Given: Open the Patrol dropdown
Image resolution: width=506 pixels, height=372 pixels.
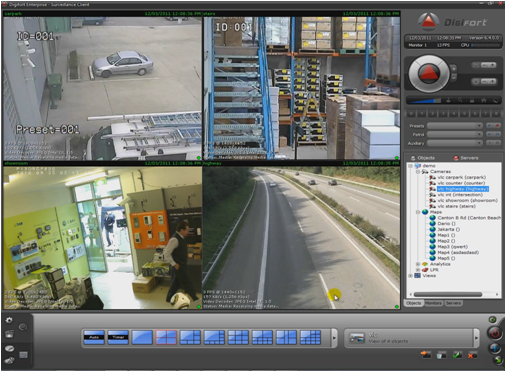Looking at the screenshot, I should (x=455, y=134).
